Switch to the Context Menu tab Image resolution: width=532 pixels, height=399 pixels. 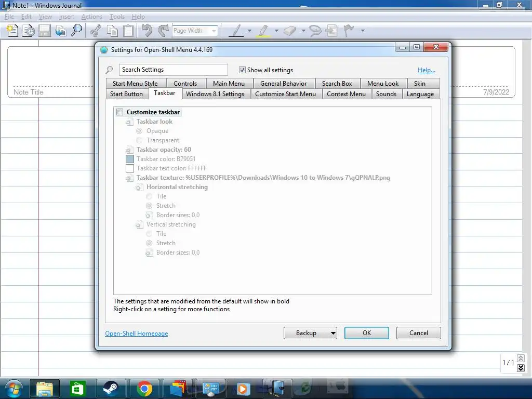click(346, 94)
